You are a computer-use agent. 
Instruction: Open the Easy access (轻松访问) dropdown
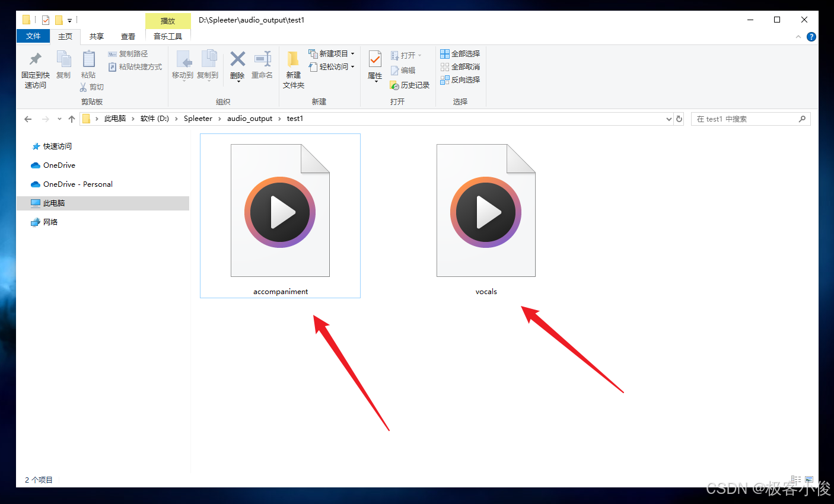pyautogui.click(x=332, y=66)
